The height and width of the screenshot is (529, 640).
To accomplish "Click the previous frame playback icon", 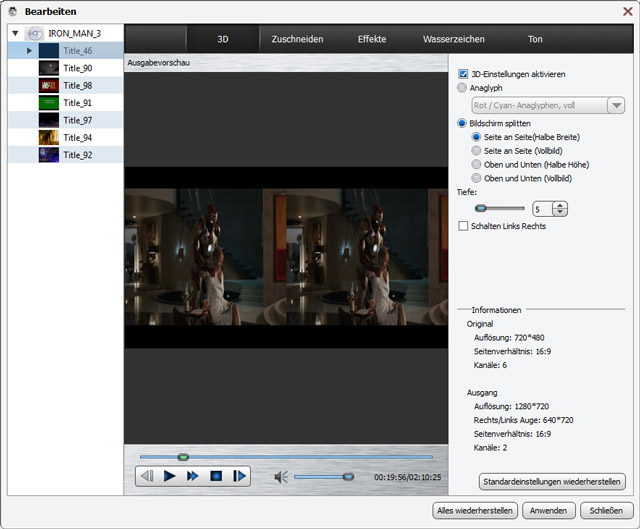I will coord(147,476).
